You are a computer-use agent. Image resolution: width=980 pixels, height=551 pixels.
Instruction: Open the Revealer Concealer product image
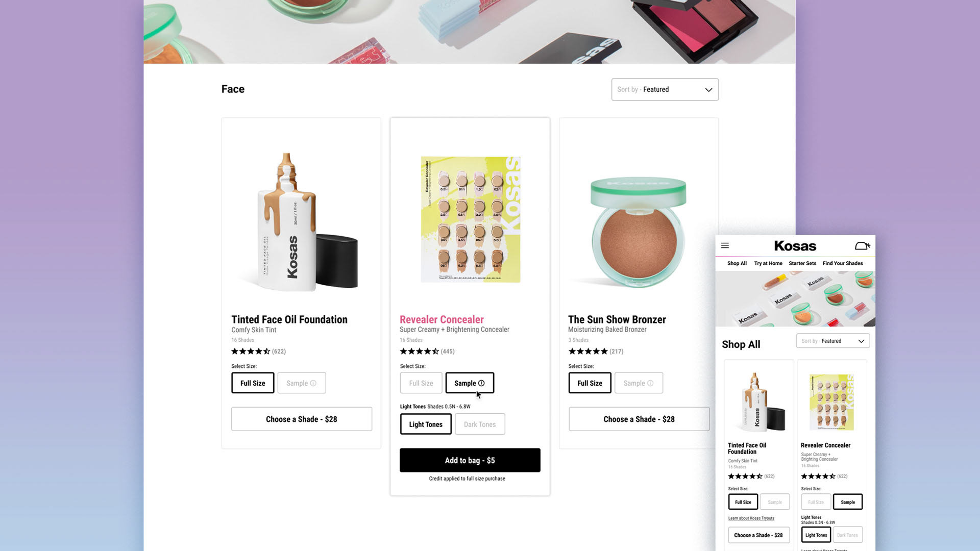[471, 219]
